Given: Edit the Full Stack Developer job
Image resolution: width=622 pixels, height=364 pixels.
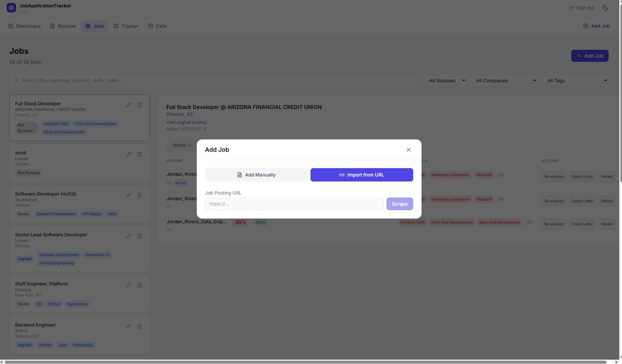Looking at the screenshot, I should point(129,105).
